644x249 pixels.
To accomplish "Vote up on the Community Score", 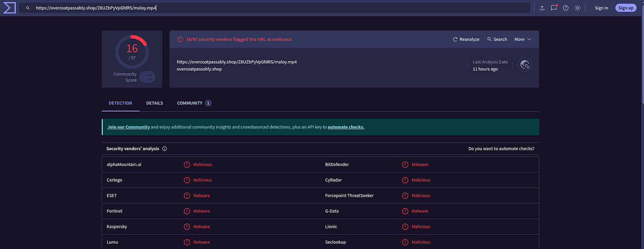I will [x=150, y=74].
